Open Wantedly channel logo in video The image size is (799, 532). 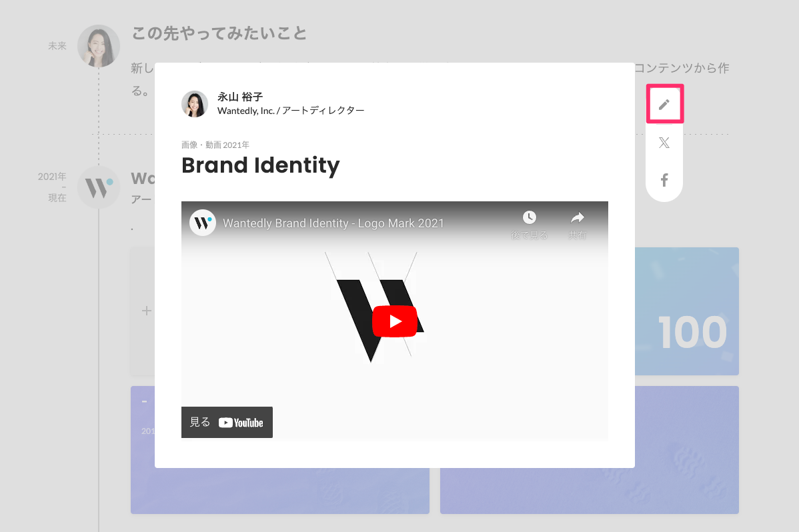point(202,223)
